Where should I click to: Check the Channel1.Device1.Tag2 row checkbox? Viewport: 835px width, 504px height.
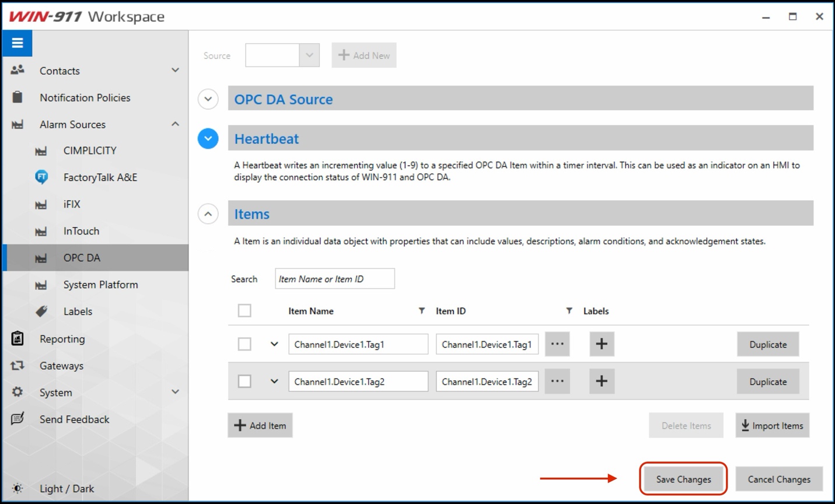244,381
